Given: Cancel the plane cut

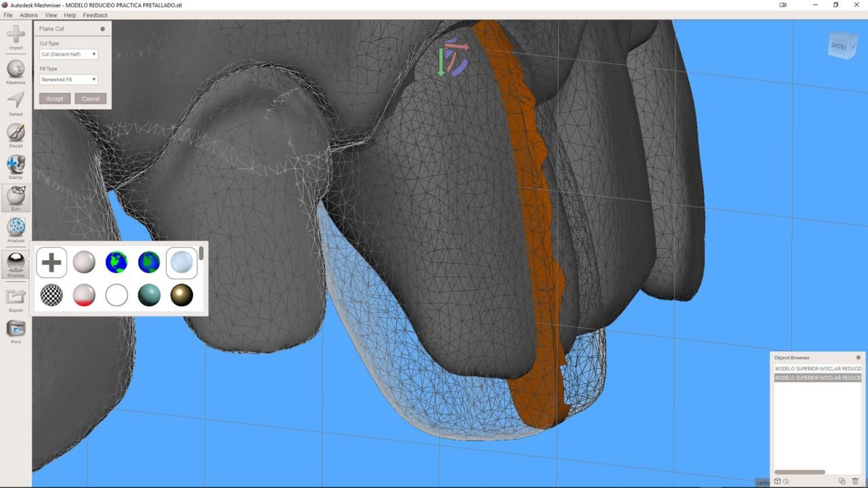Looking at the screenshot, I should pos(91,99).
